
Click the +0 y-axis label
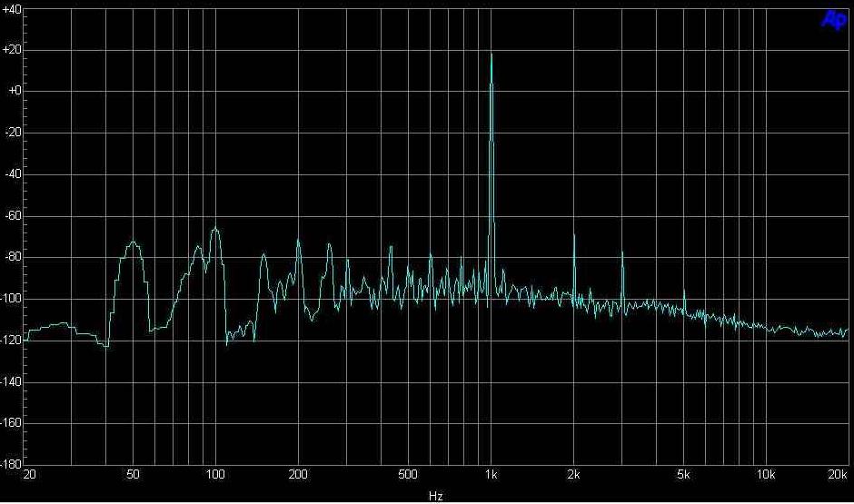[x=15, y=91]
